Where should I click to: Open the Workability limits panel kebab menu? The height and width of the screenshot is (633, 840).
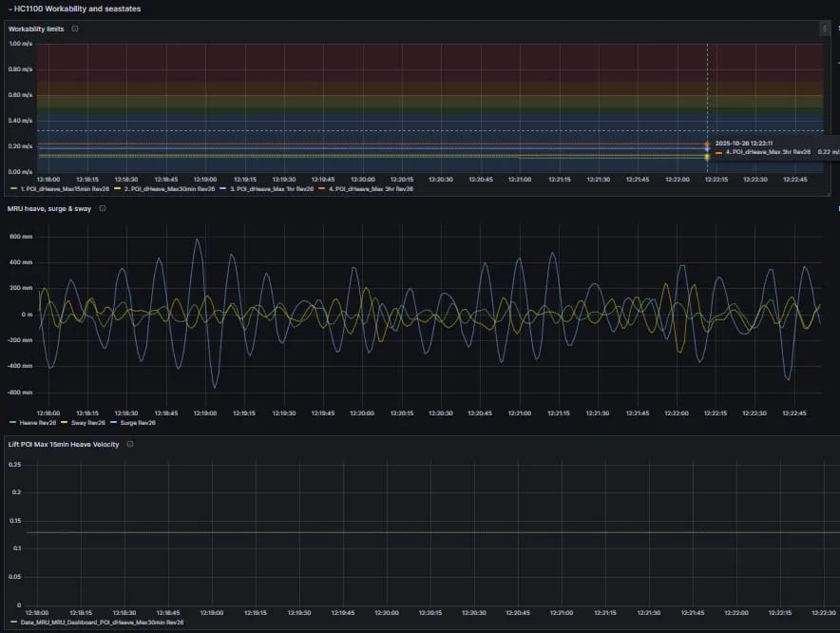824,29
